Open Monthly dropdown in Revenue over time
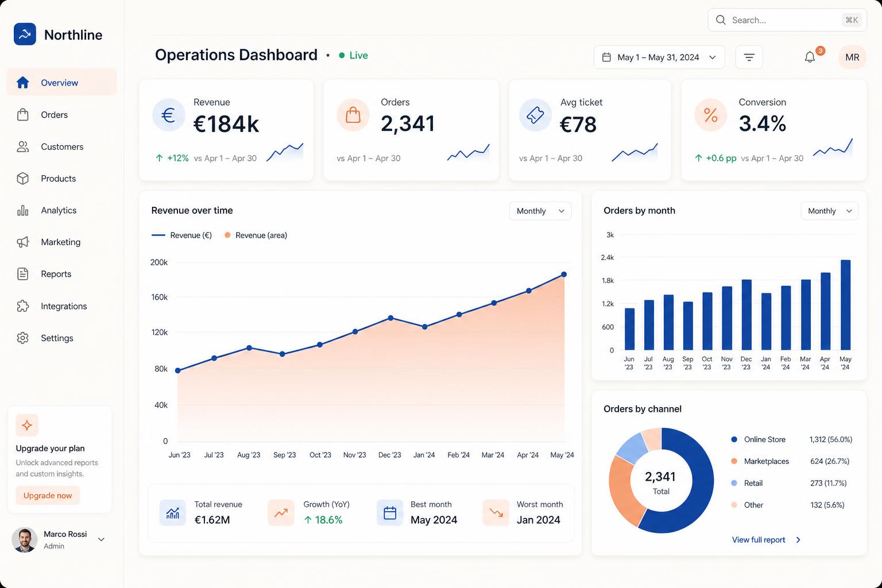This screenshot has height=588, width=882. 540,211
